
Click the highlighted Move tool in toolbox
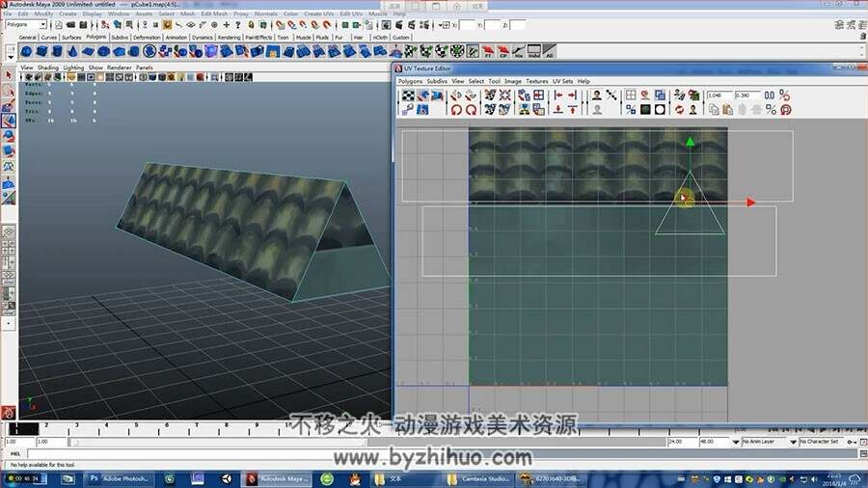(x=9, y=121)
